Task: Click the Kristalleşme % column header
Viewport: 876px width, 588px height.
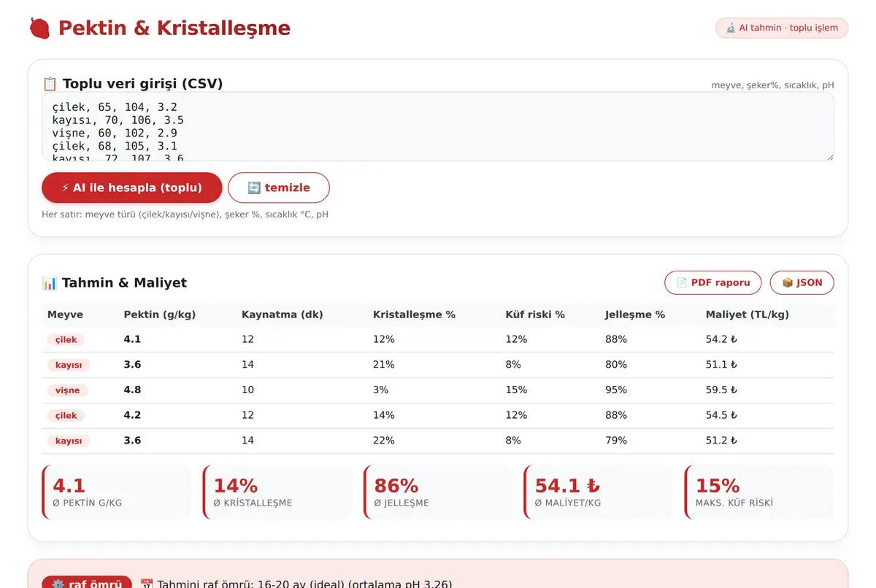Action: point(414,314)
